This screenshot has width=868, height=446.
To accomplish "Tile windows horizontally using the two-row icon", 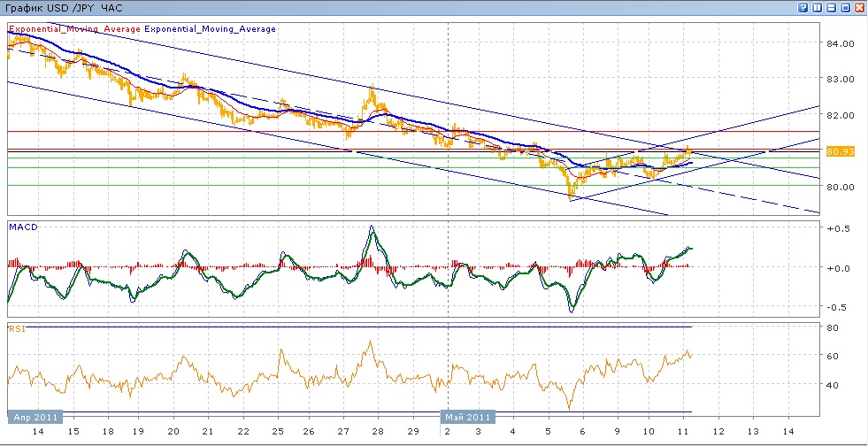I will click(831, 7).
